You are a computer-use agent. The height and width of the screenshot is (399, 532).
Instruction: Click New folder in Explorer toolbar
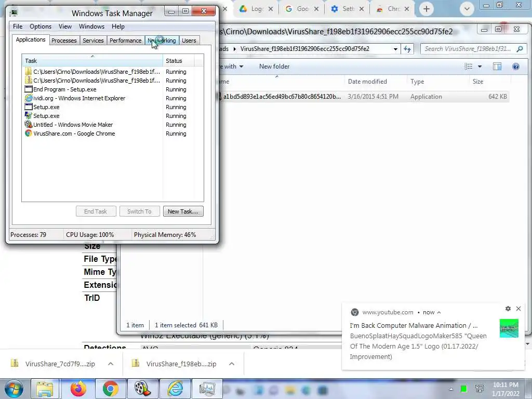point(274,66)
